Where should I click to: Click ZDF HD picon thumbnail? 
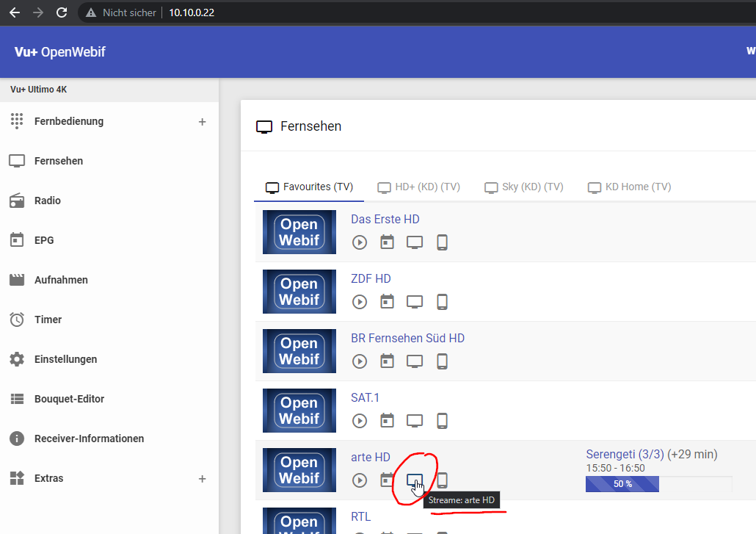tap(299, 292)
